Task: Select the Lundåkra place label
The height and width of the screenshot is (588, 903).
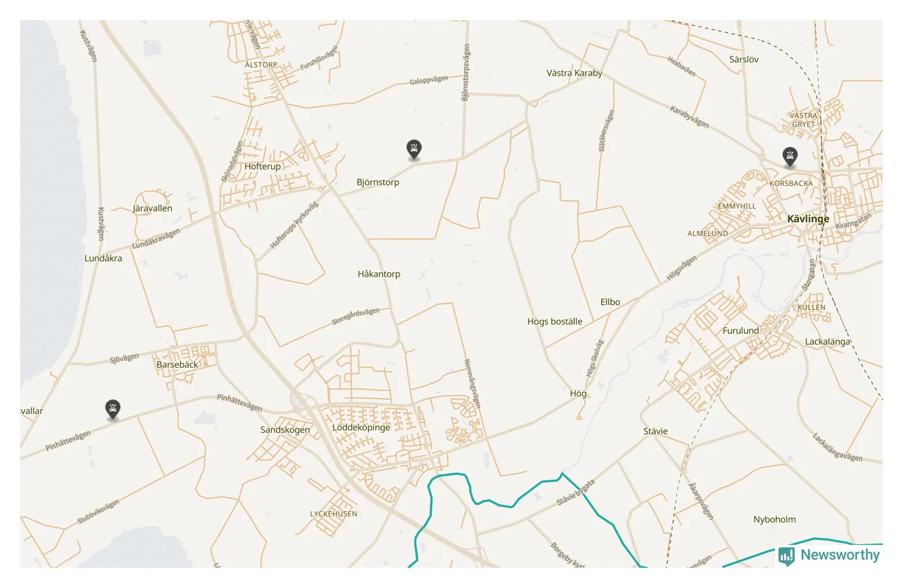Action: pyautogui.click(x=103, y=258)
